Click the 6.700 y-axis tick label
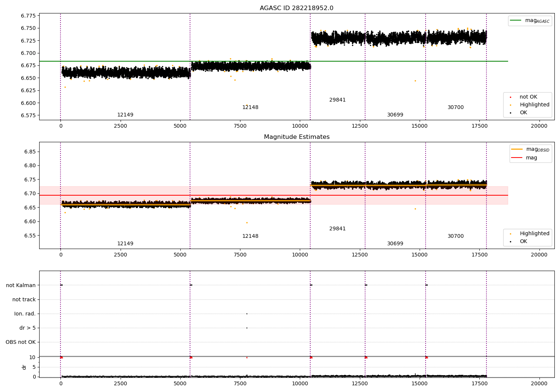This screenshot has width=560, height=392. point(28,53)
